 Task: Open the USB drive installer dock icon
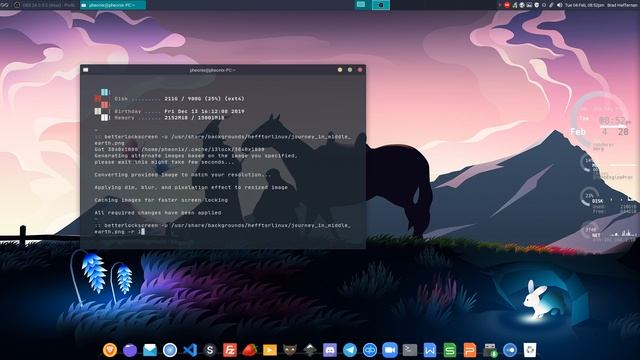pos(490,350)
